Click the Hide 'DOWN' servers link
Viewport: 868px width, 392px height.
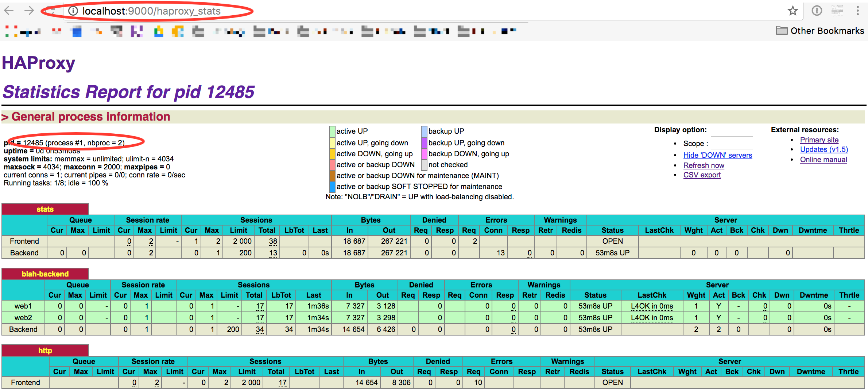coord(717,155)
